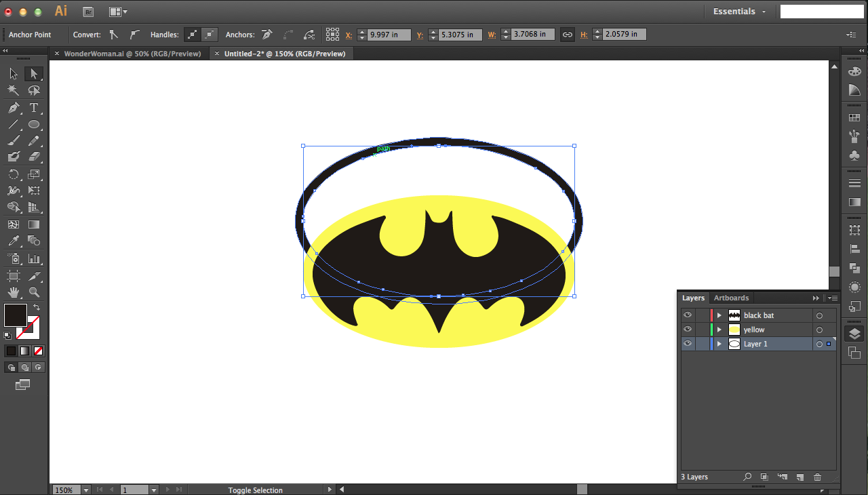The width and height of the screenshot is (868, 495).
Task: Select the Blend tool
Action: point(34,241)
